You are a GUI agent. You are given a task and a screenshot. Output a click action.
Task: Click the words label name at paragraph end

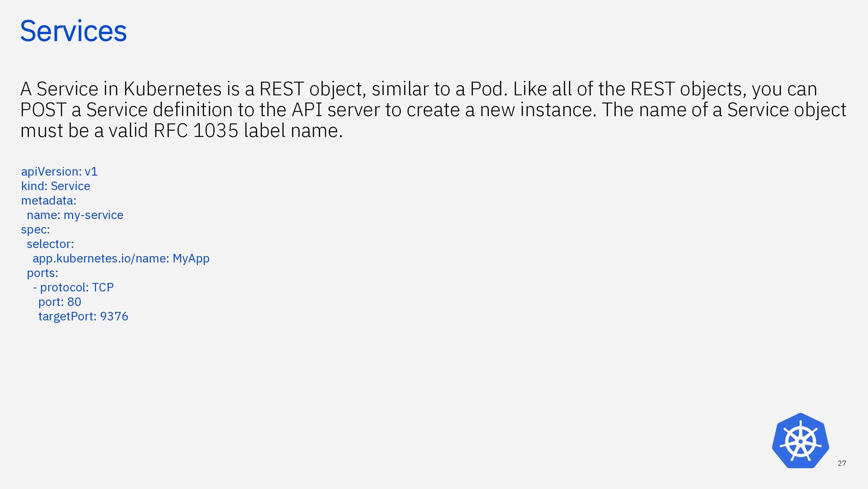click(x=292, y=130)
